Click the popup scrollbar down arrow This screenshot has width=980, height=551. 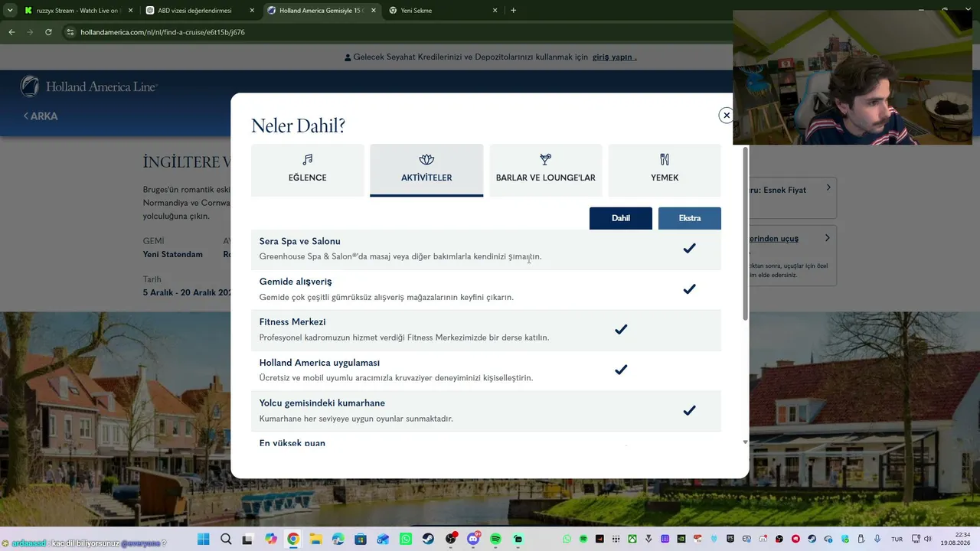746,442
